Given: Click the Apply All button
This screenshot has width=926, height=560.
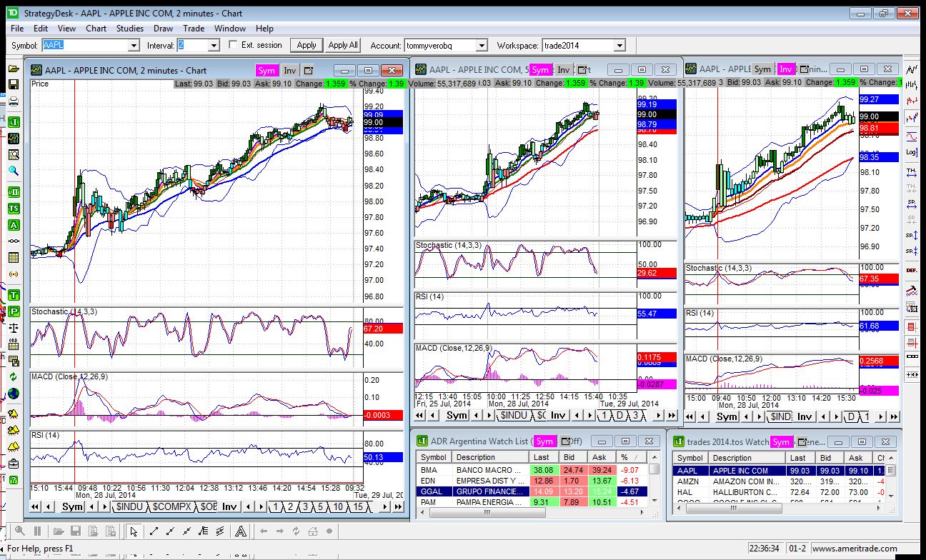Looking at the screenshot, I should (343, 45).
